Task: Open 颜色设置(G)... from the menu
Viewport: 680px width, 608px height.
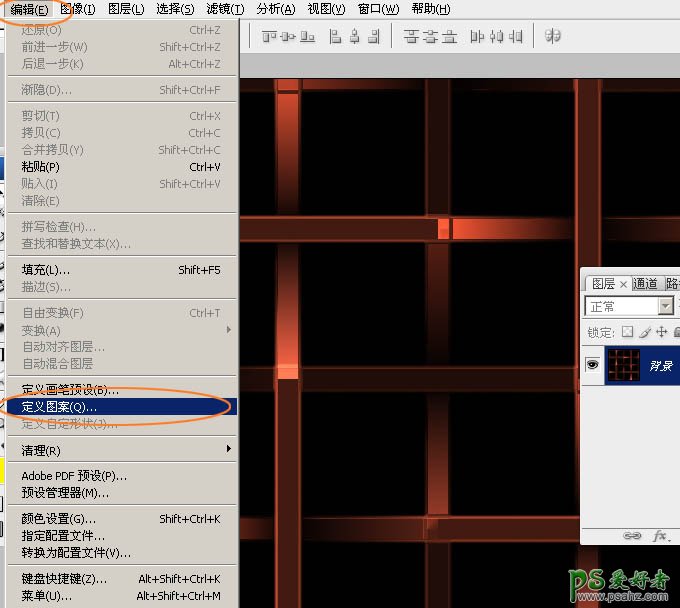Action: tap(59, 519)
